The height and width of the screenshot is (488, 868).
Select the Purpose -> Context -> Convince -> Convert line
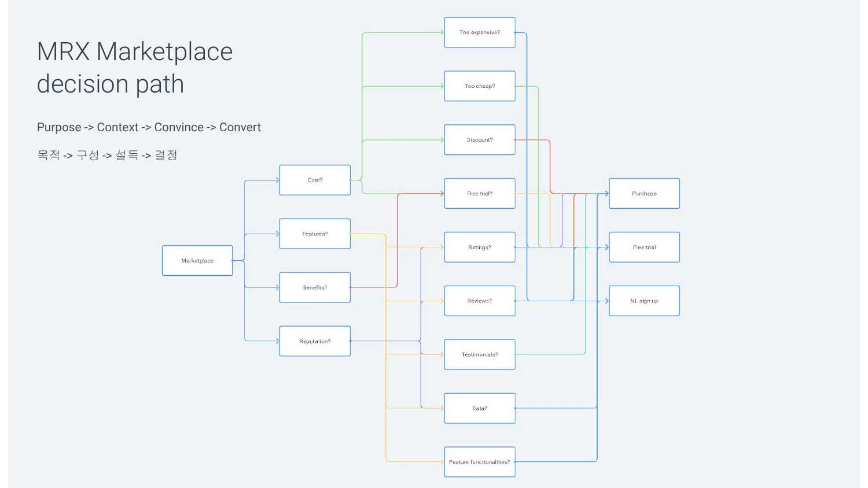pos(149,127)
